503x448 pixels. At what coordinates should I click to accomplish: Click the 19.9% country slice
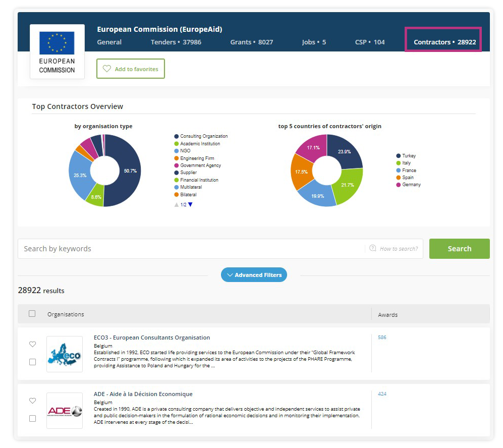[x=317, y=196]
